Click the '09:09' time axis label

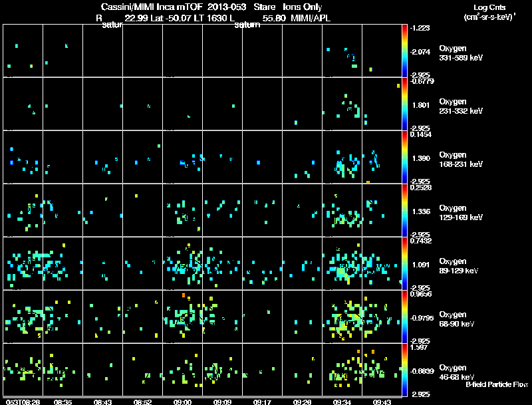tap(222, 402)
